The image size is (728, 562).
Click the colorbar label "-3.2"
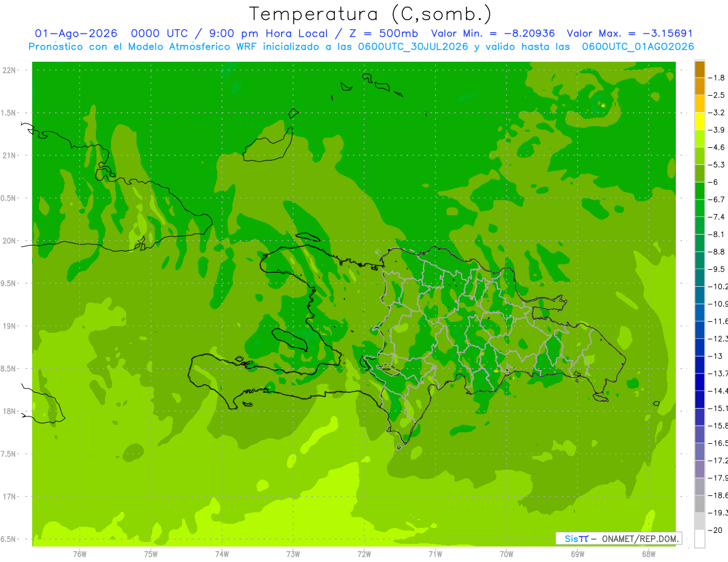716,113
